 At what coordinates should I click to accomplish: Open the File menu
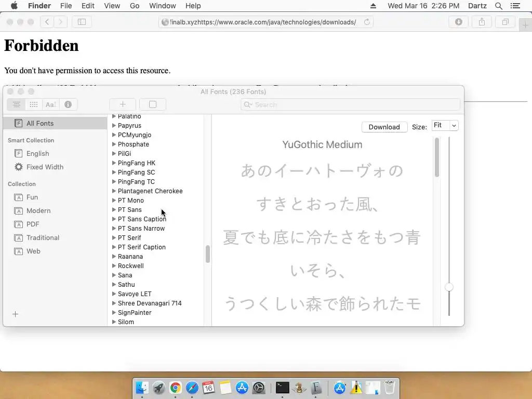66,6
